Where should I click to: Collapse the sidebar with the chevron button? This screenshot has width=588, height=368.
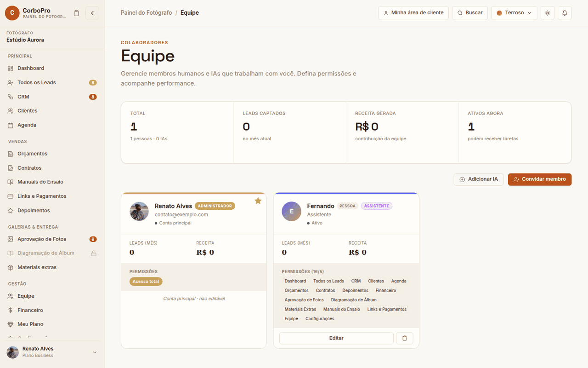(x=92, y=13)
